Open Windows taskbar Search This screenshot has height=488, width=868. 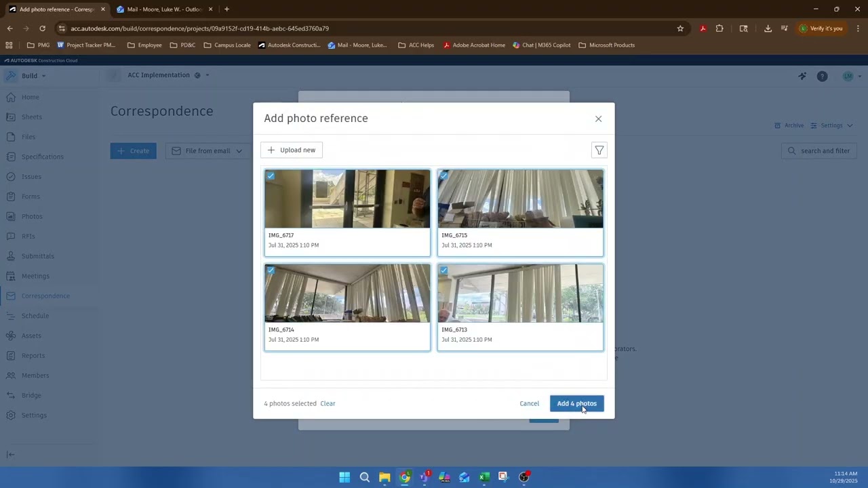(x=365, y=477)
